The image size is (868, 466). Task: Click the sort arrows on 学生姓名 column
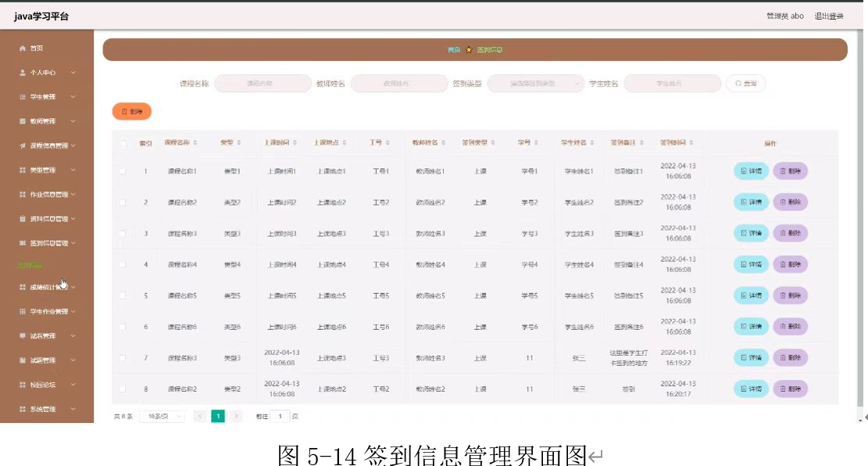click(591, 143)
